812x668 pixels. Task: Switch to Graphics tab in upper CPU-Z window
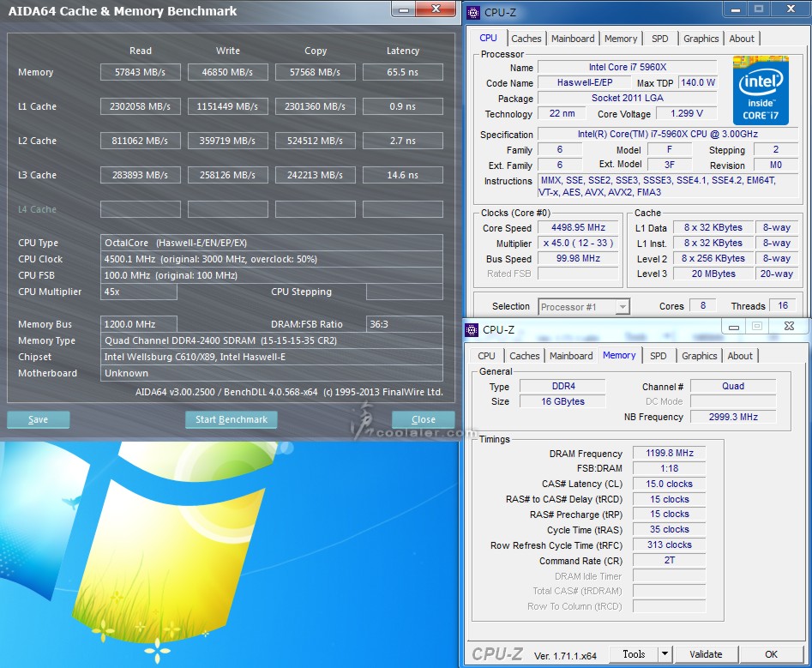[x=701, y=39]
